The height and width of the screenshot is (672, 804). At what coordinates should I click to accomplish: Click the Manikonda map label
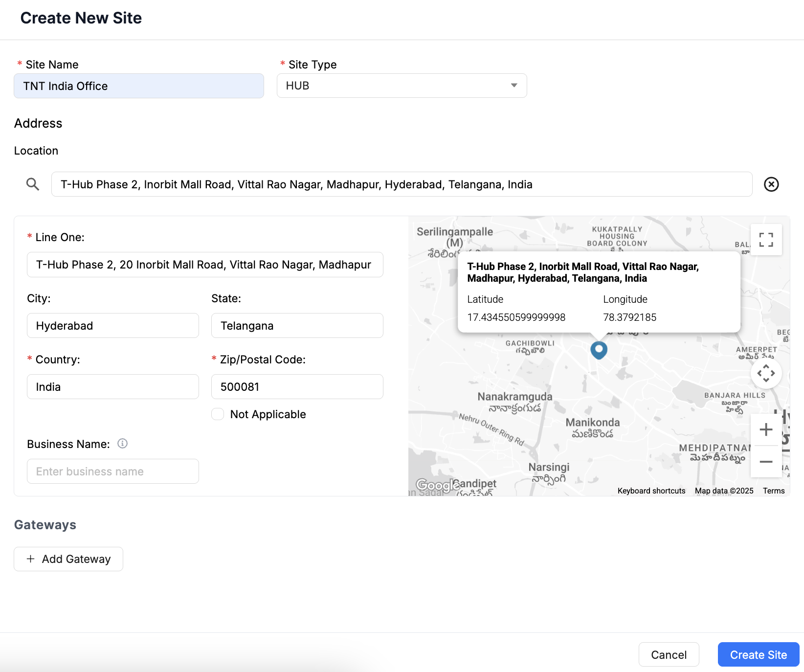593,427
